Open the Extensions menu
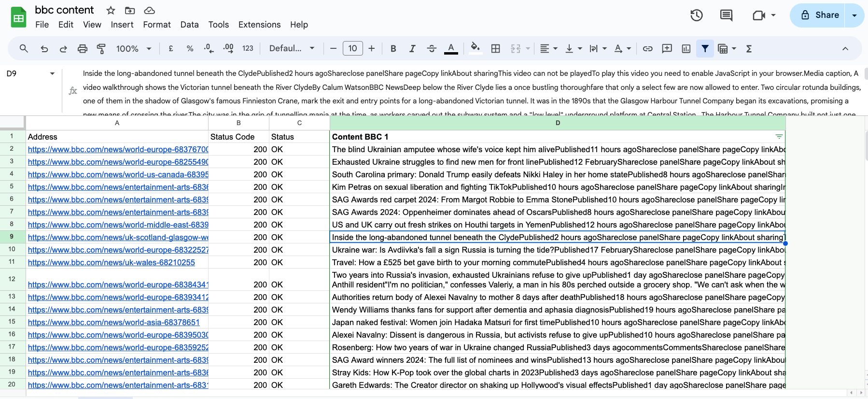Screen dimensions: 868x399 point(260,25)
